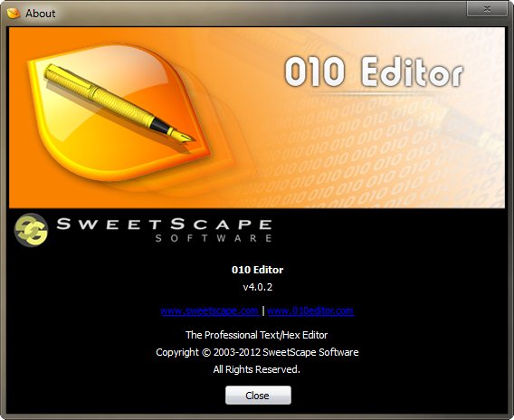Click 'The Professional Text/Hex Editor' tagline
The height and width of the screenshot is (420, 514).
tap(256, 335)
